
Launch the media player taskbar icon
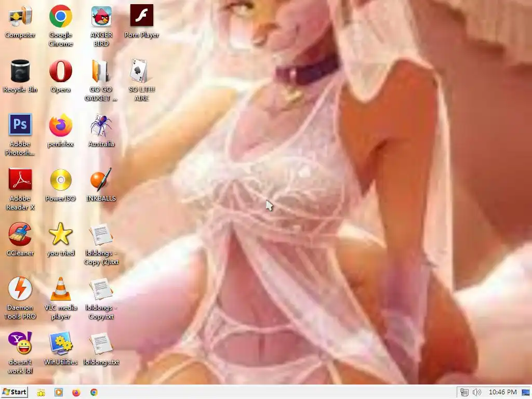pyautogui.click(x=59, y=393)
